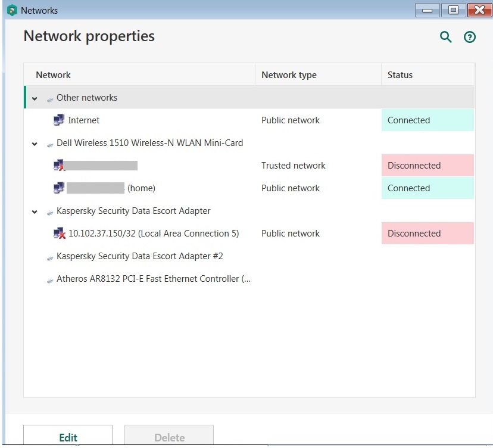This screenshot has width=493, height=448.
Task: Select Atheros AR8132 PCI-E Fast Ethernet Controller
Action: click(x=154, y=279)
